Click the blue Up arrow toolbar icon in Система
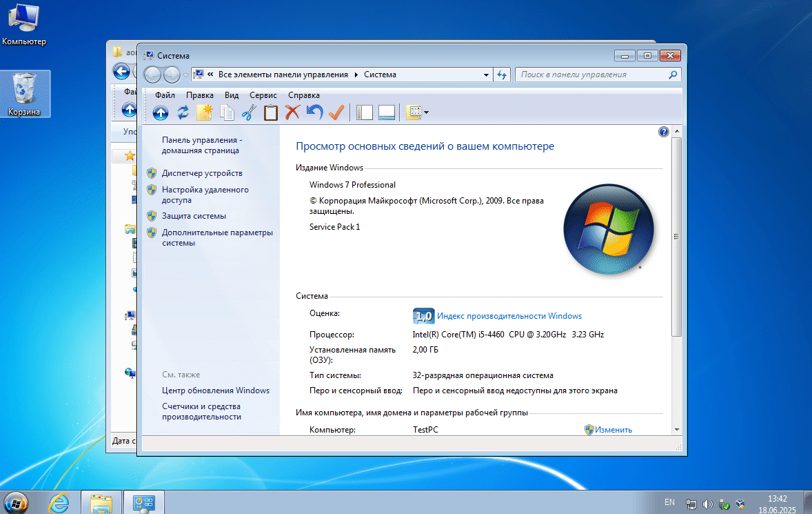The width and height of the screenshot is (812, 514). point(161,112)
